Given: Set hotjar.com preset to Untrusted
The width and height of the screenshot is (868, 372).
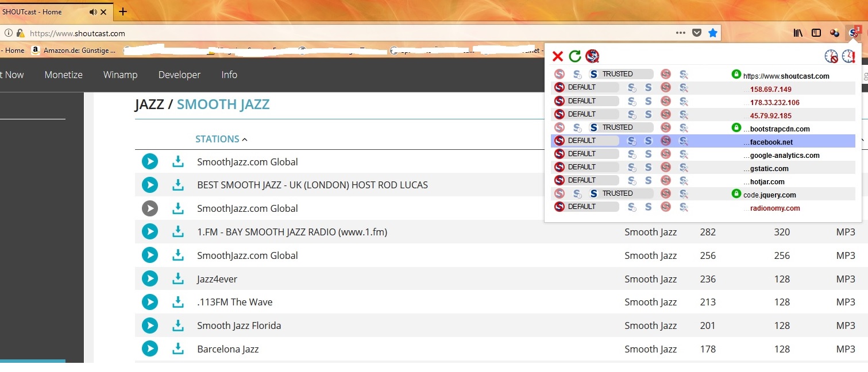Looking at the screenshot, I should coord(666,180).
